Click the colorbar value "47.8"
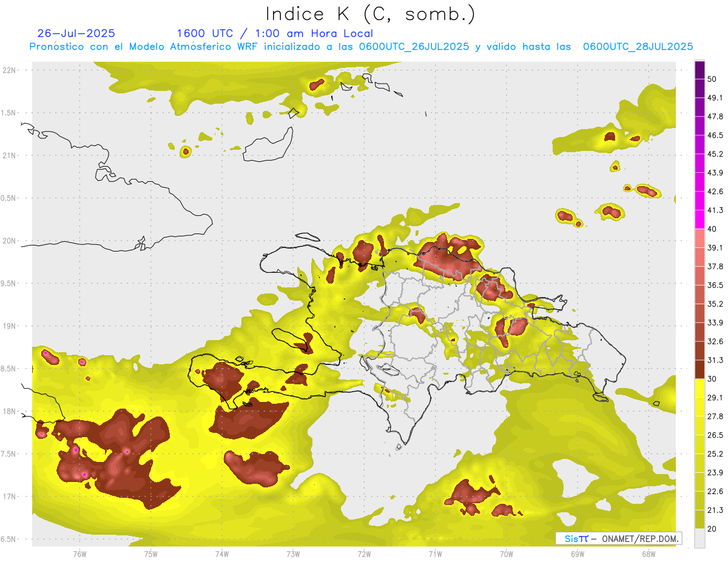The height and width of the screenshot is (562, 728). coord(715,116)
